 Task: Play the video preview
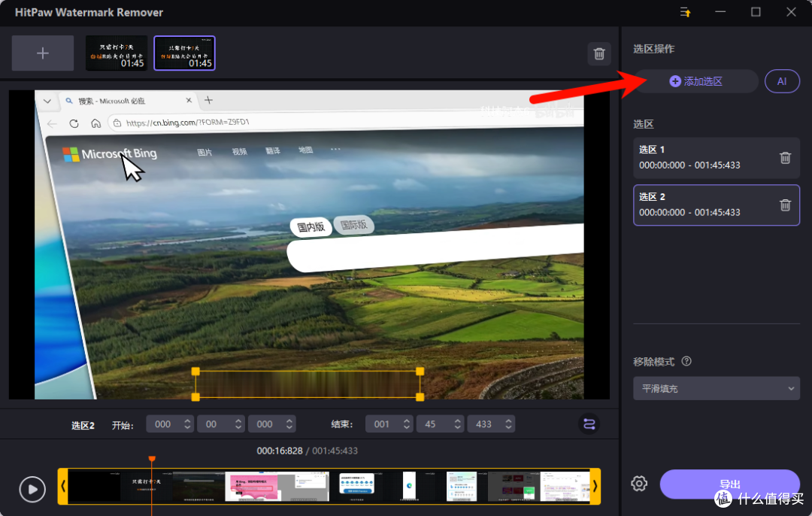tap(32, 489)
